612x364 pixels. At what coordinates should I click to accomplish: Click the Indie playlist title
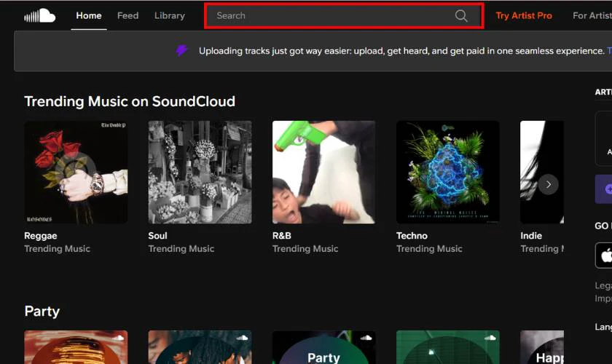531,236
